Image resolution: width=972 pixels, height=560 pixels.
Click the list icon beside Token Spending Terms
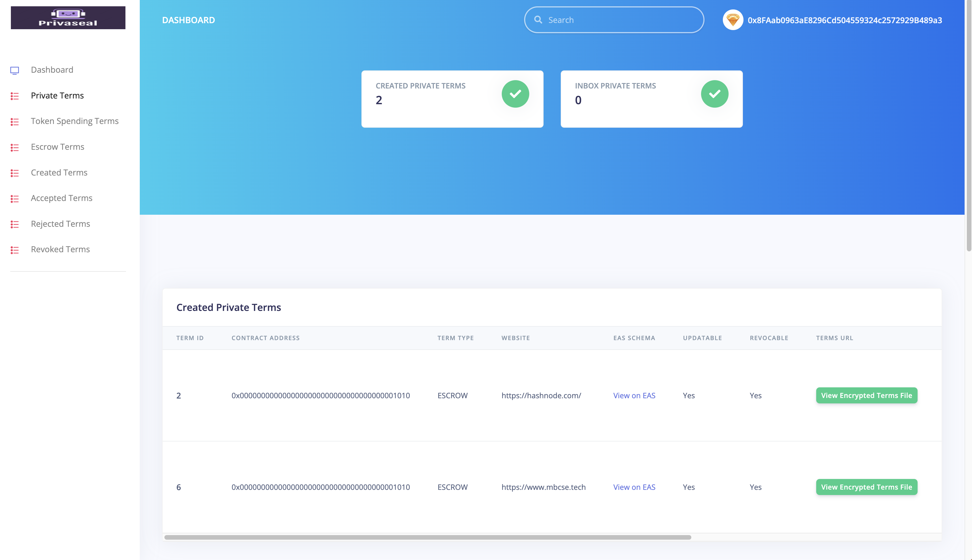click(x=15, y=122)
